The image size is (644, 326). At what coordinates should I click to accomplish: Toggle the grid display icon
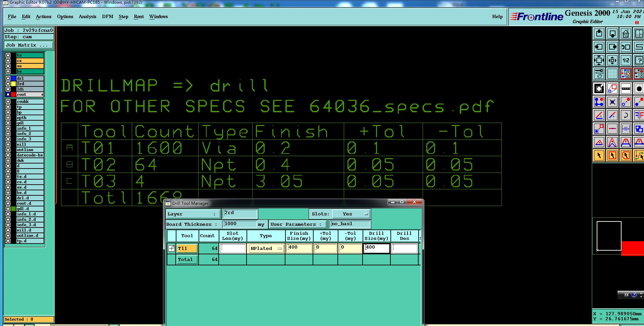(x=612, y=74)
